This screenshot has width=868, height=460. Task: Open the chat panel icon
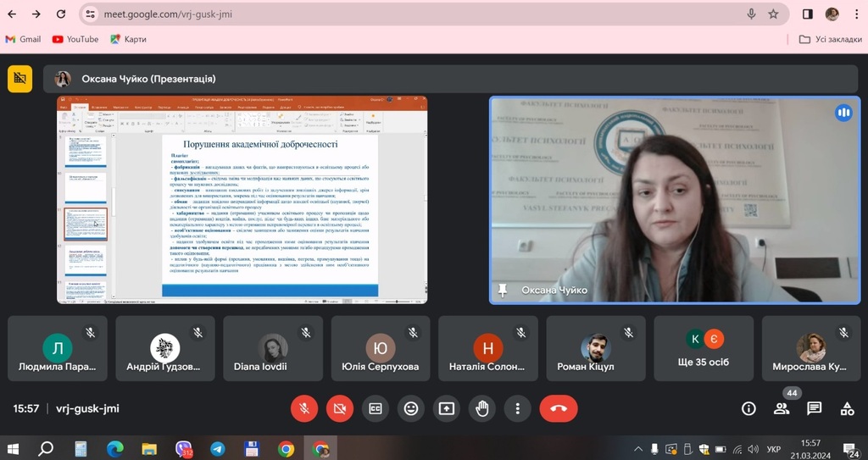[814, 408]
